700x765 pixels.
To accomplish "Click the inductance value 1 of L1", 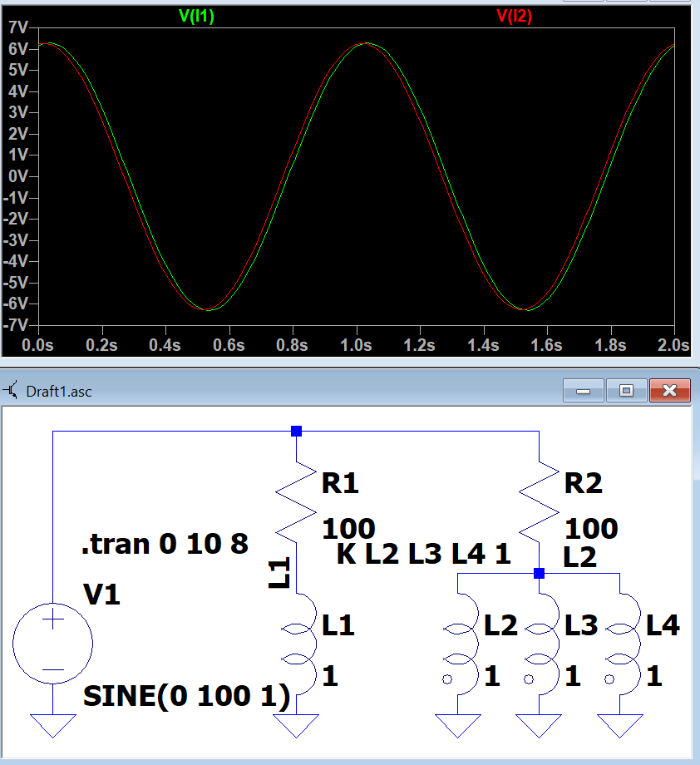I will pyautogui.click(x=330, y=676).
